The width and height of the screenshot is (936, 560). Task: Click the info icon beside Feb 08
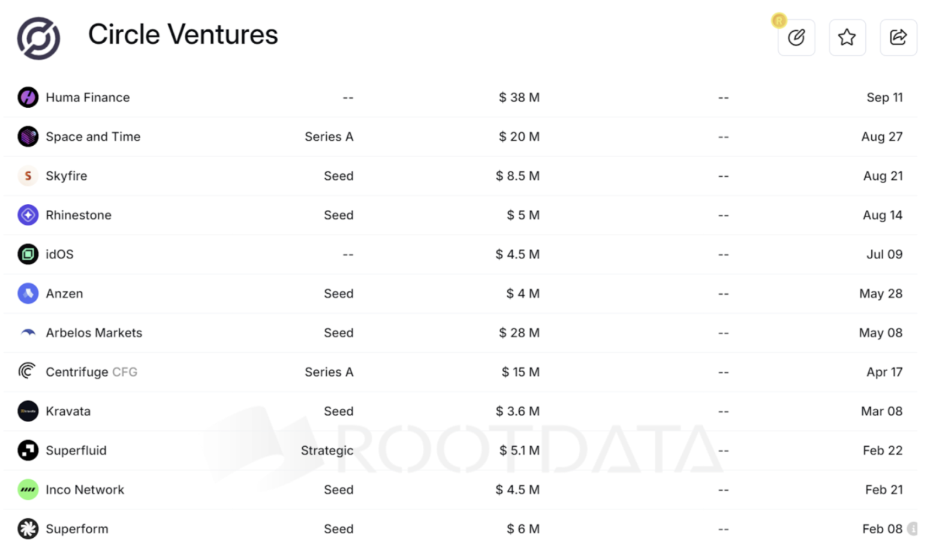[912, 529]
